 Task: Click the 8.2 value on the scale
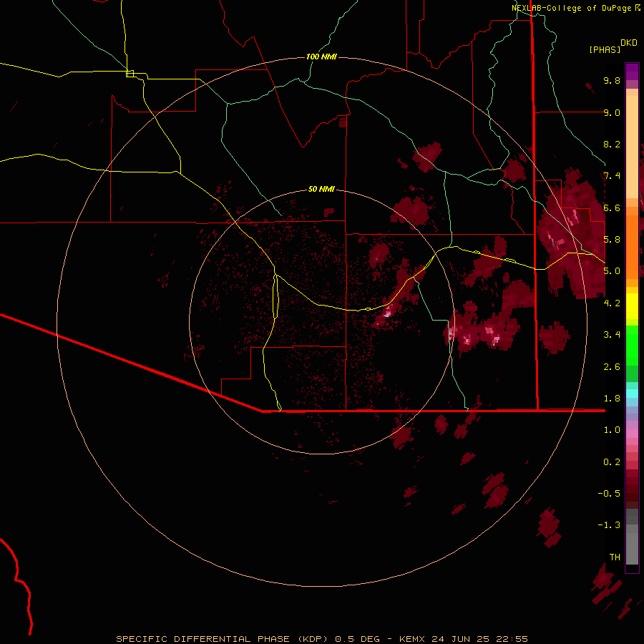tap(612, 144)
